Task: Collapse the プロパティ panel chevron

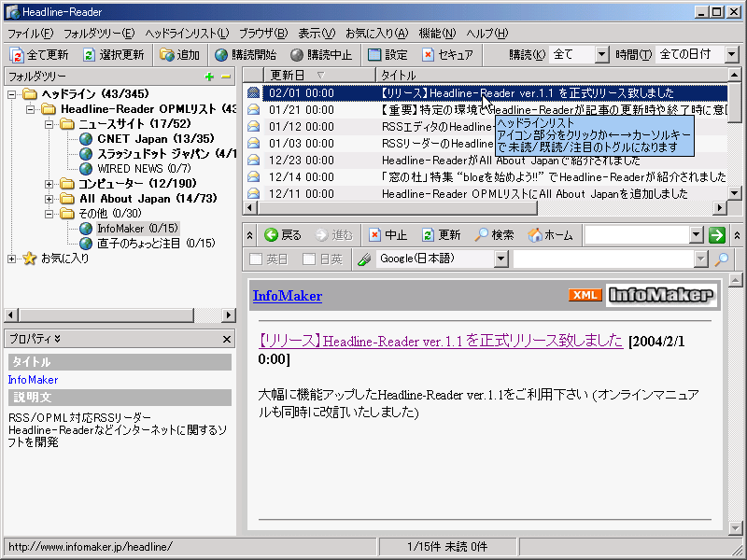Action: tap(58, 339)
